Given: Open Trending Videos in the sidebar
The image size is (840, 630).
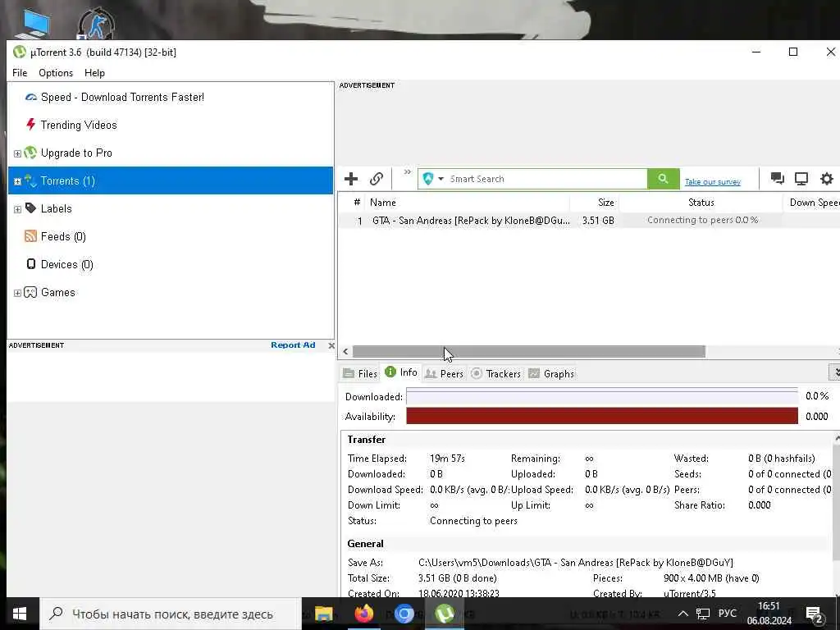Looking at the screenshot, I should point(79,125).
